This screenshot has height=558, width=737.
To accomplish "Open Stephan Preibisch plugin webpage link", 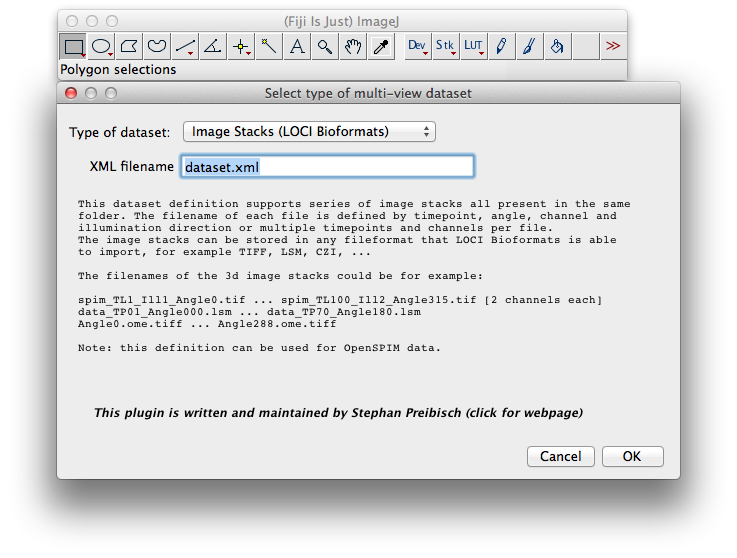I will coord(338,413).
